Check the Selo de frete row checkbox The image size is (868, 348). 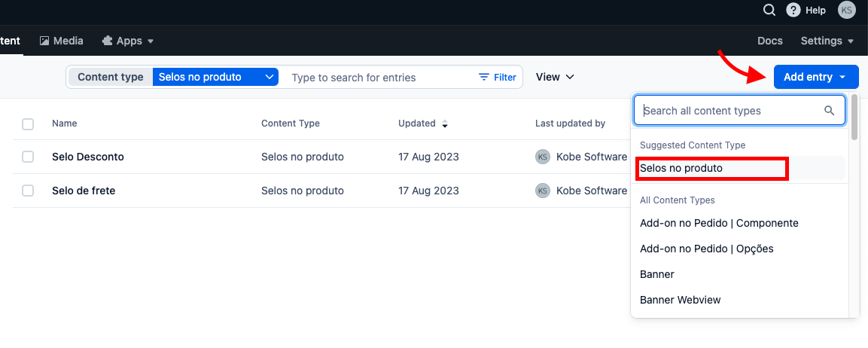pos(28,191)
